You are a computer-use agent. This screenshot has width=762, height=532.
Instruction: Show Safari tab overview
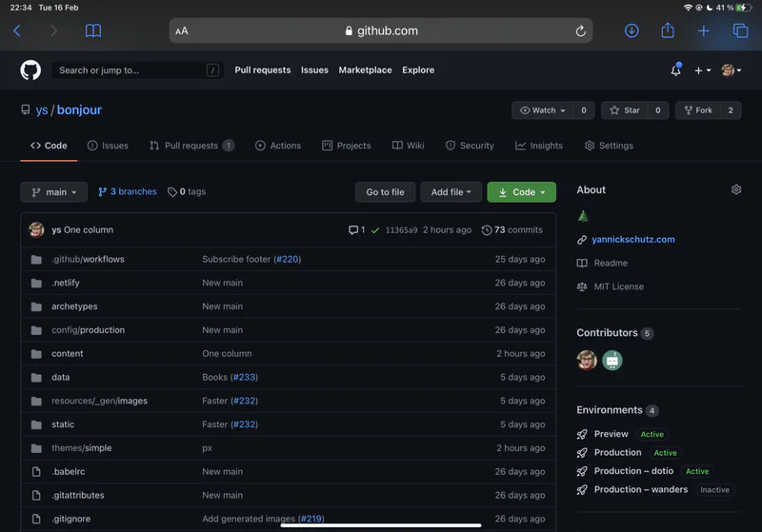click(x=740, y=30)
